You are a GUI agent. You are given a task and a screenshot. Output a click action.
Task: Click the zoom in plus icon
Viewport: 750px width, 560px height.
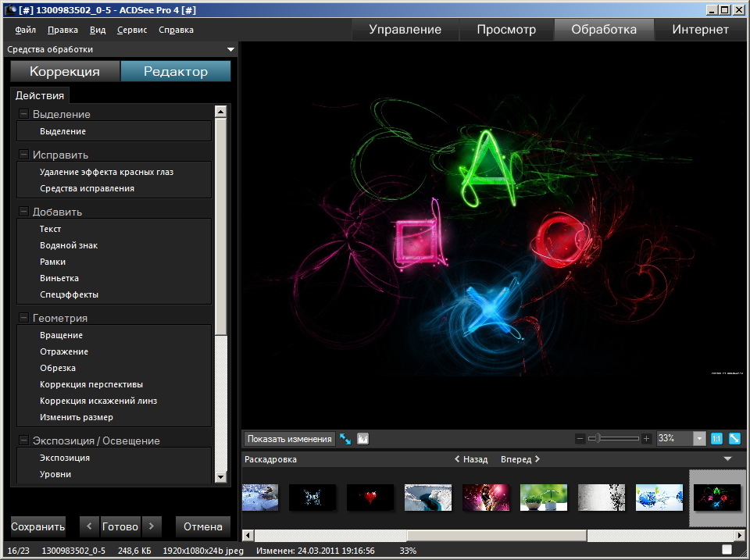646,439
